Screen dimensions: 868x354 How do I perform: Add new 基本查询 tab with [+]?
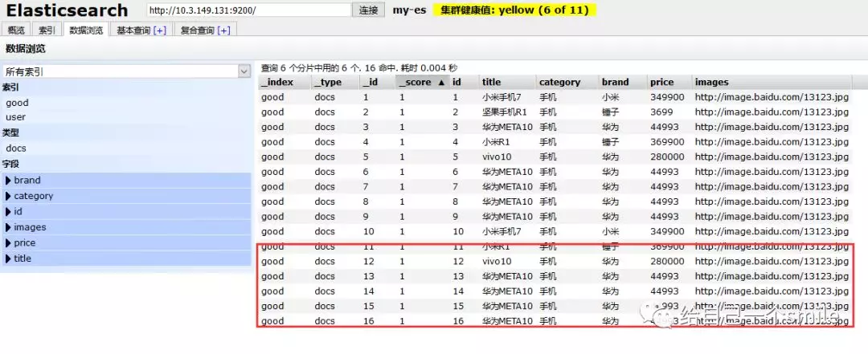[159, 31]
